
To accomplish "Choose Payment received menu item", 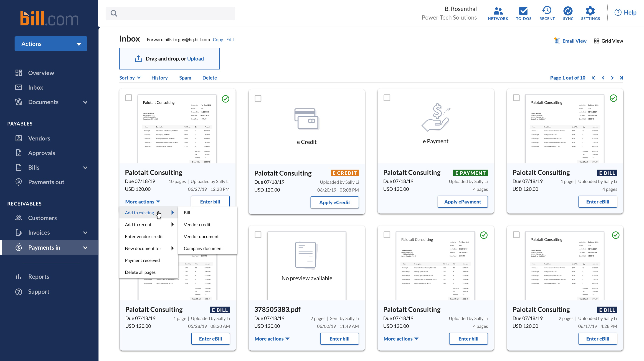I will coord(149,260).
